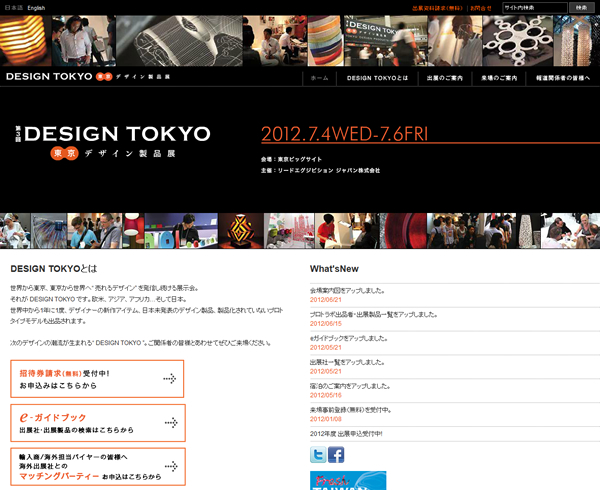Open the 報道関係者の皆様へ menu item
Screen dimensions: 600x490
[563, 77]
